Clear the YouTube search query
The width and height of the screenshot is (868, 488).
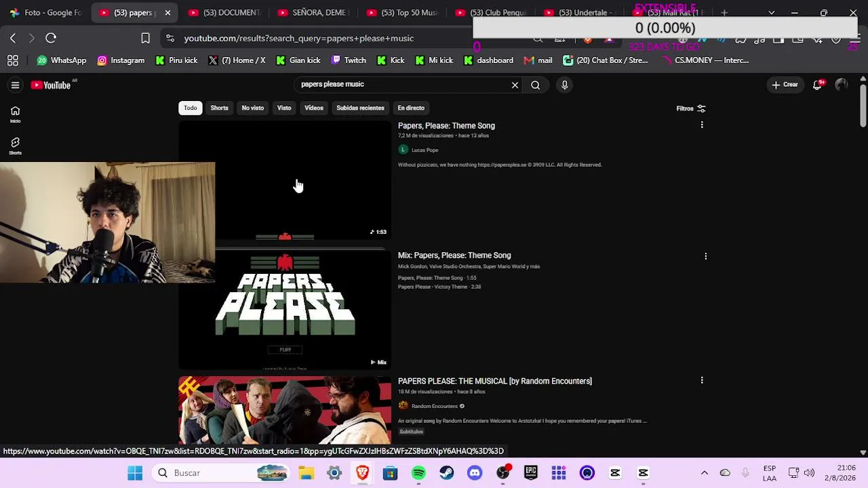[515, 85]
